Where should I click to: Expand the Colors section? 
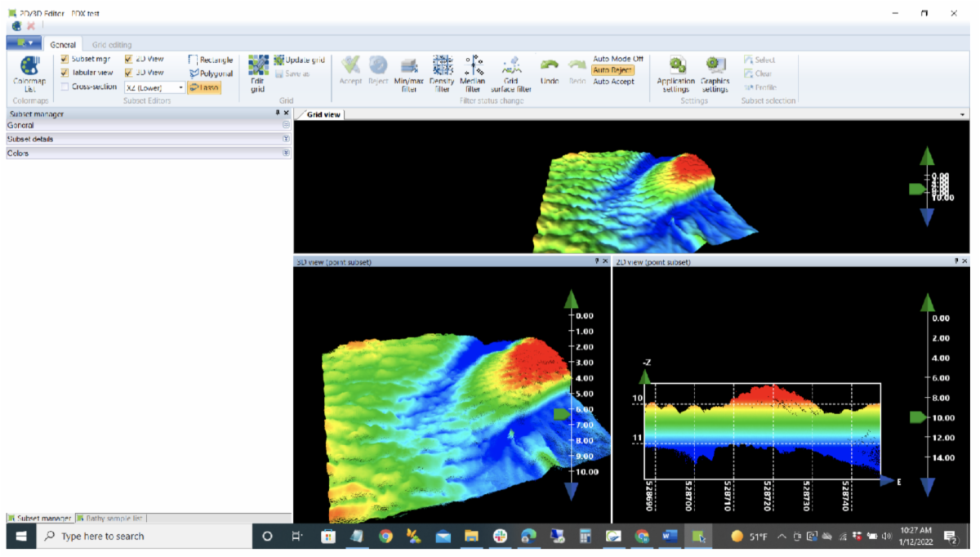pyautogui.click(x=286, y=153)
